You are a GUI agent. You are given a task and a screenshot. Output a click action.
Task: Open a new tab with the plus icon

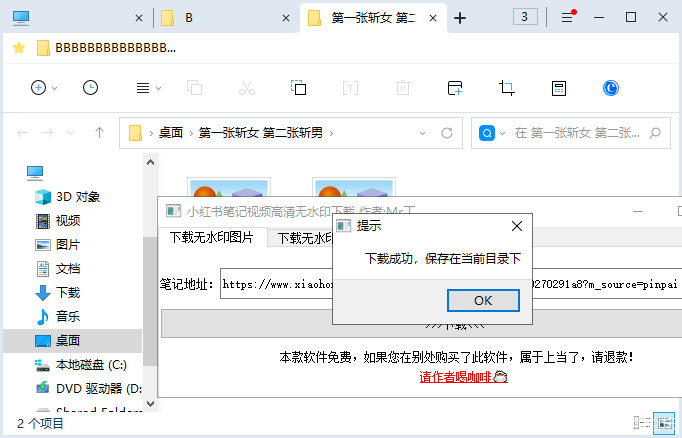pos(460,18)
